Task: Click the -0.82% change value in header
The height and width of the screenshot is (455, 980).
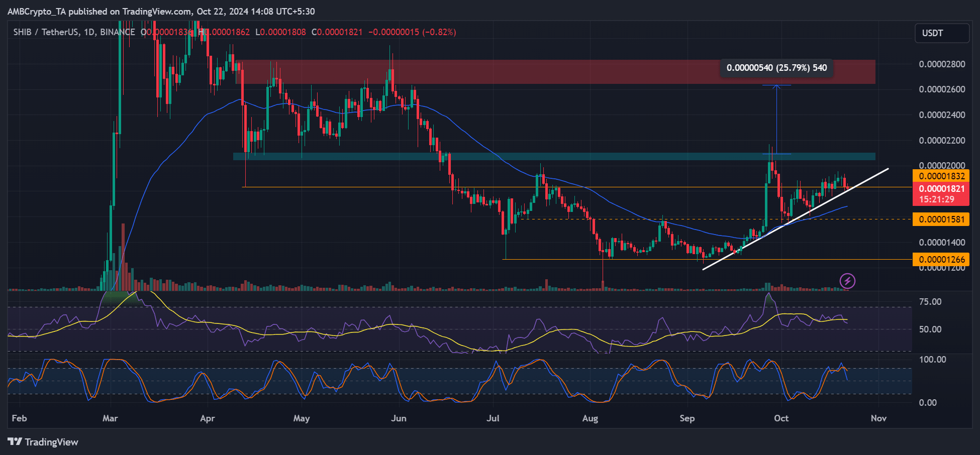Action: coord(440,32)
